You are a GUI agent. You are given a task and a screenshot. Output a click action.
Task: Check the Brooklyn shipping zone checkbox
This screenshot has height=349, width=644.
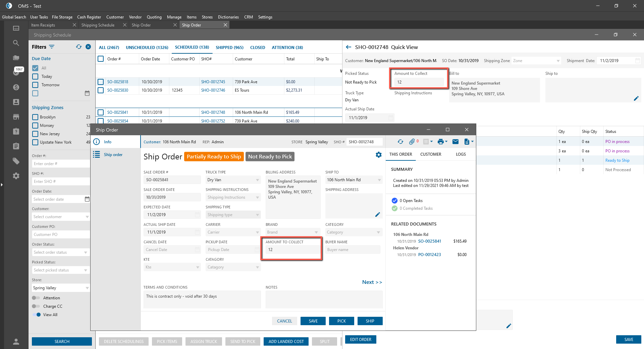point(35,117)
